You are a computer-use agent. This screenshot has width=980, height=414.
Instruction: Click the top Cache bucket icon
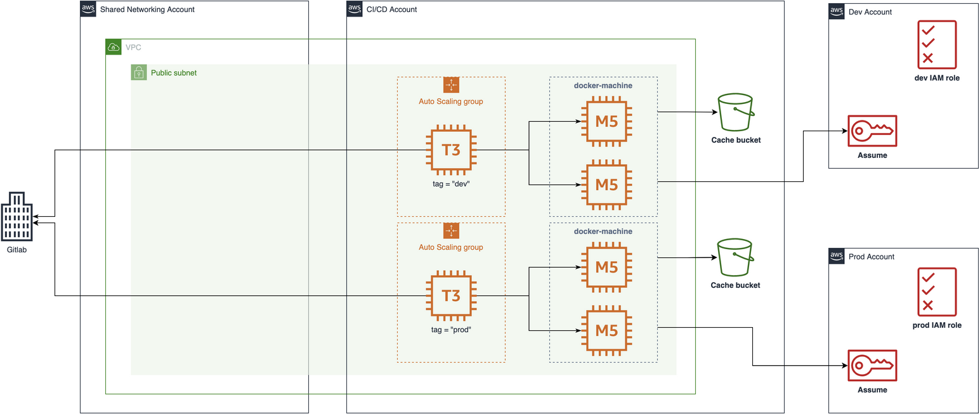click(x=735, y=113)
